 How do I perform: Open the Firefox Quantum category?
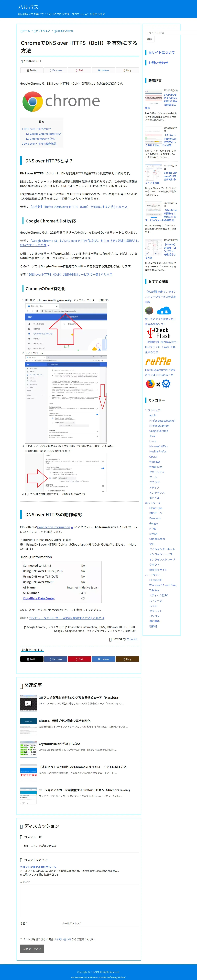[x=159, y=426]
